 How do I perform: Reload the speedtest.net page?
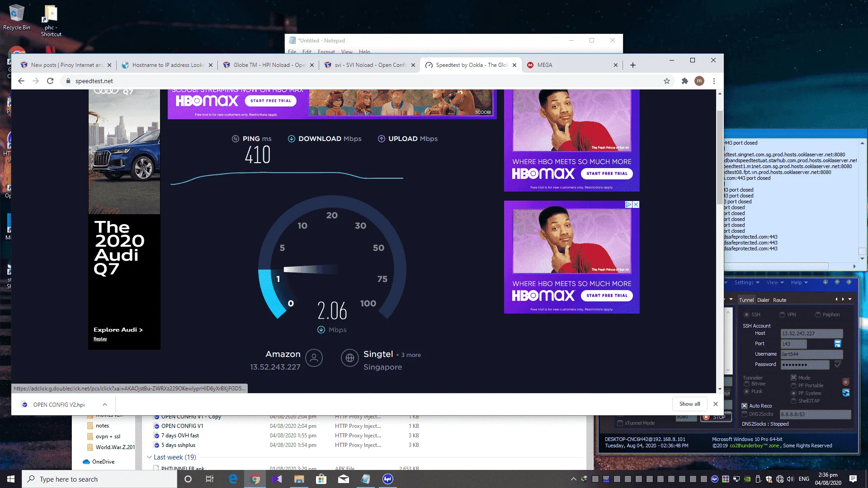coord(50,81)
